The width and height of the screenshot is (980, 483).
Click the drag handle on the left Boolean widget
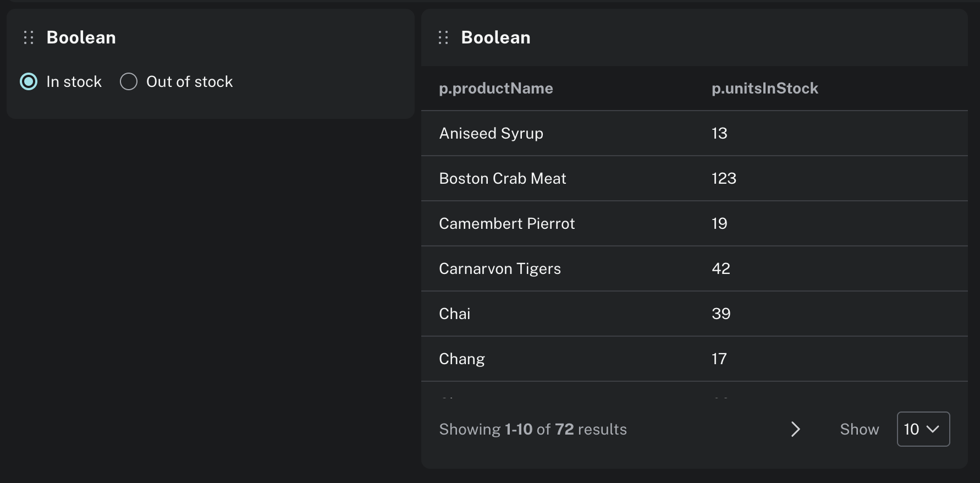click(x=29, y=37)
